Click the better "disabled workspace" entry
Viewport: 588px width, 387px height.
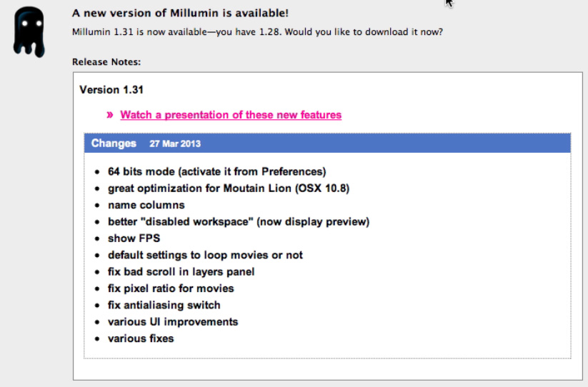238,221
